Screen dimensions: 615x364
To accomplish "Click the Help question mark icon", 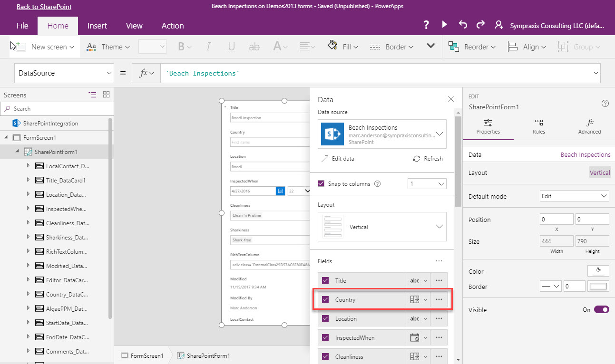I will click(x=427, y=25).
